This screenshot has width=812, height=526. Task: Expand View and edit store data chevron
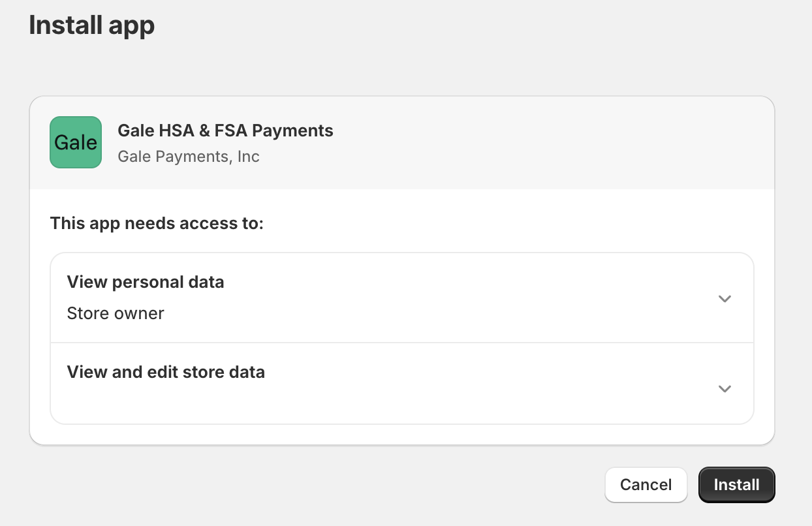click(724, 389)
